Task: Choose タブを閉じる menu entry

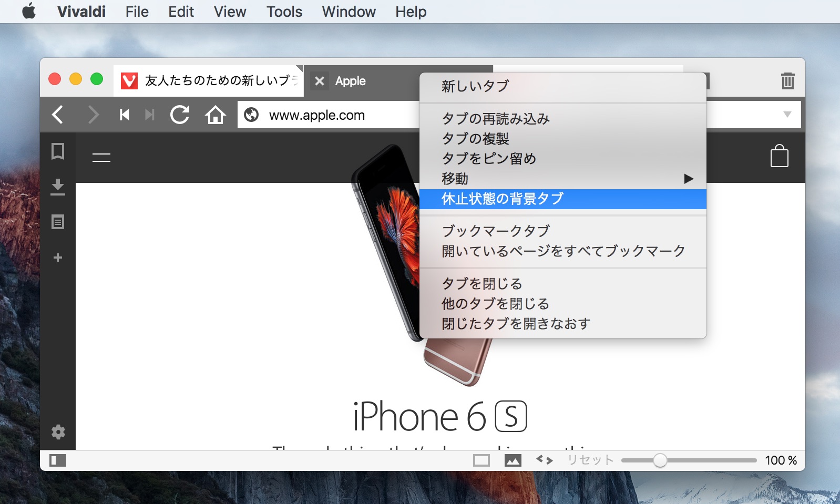Action: pyautogui.click(x=563, y=284)
